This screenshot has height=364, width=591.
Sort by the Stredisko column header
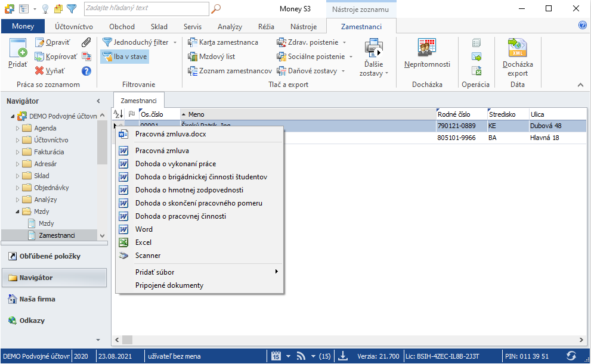(x=508, y=114)
